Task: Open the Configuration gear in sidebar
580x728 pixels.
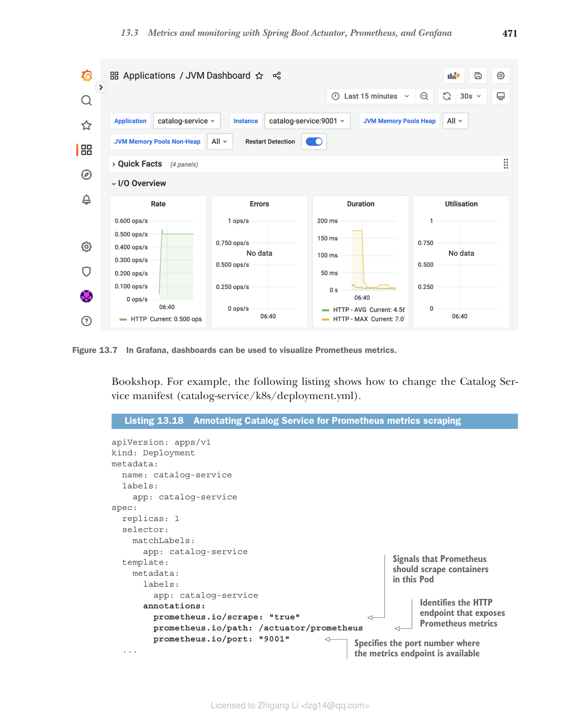Action: point(87,247)
